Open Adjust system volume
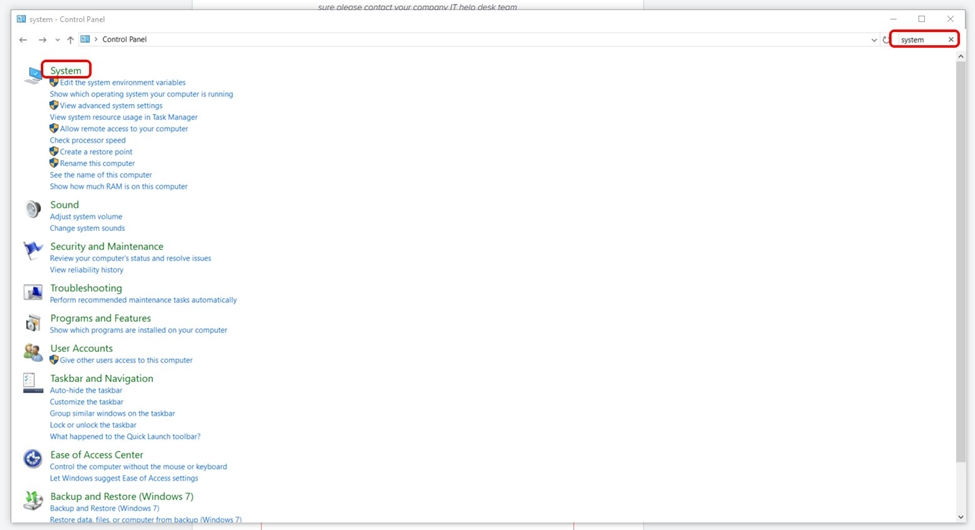This screenshot has height=530, width=975. pos(86,216)
